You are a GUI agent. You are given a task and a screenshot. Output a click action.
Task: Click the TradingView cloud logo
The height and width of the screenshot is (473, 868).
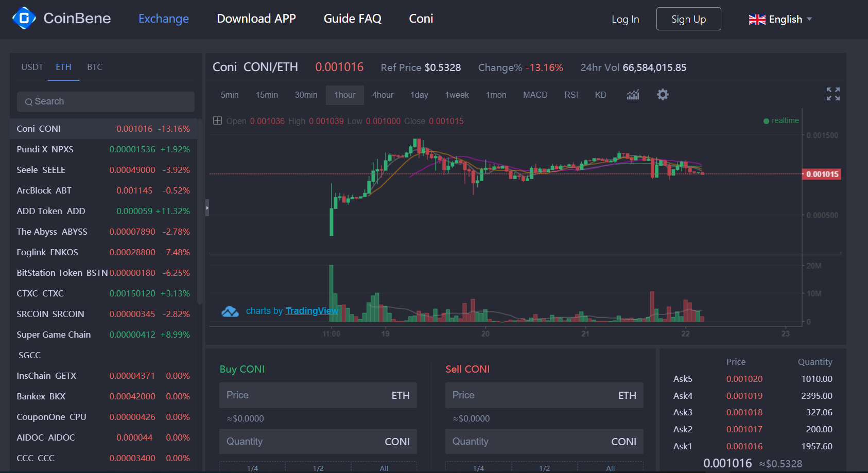tap(230, 311)
